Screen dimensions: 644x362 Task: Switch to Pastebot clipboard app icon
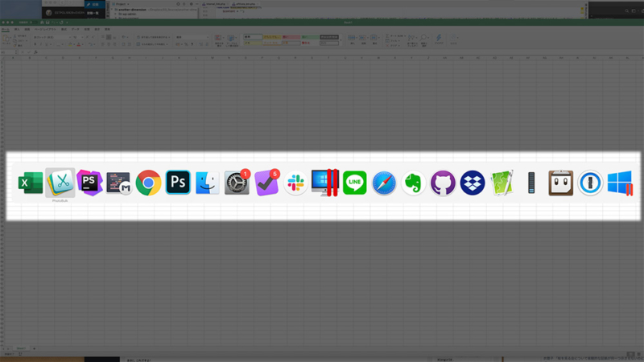point(560,183)
